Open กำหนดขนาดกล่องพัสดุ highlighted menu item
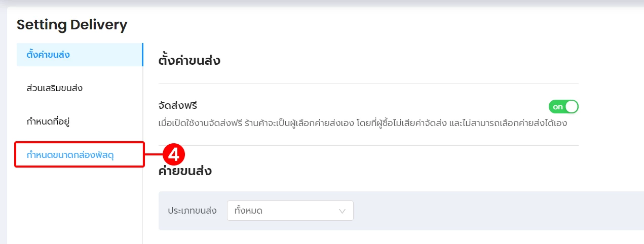The width and height of the screenshot is (644, 244). [70, 155]
